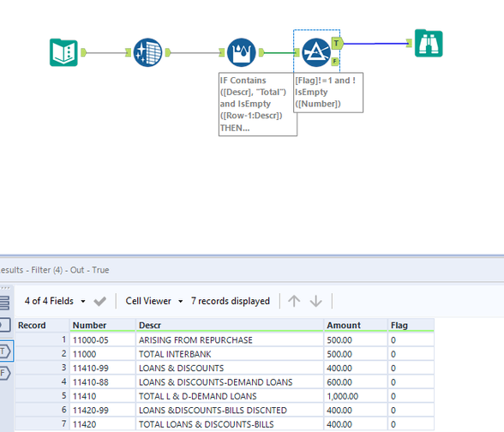Select cell TOTAL INTERBANK
504x432 pixels.
[x=230, y=354]
